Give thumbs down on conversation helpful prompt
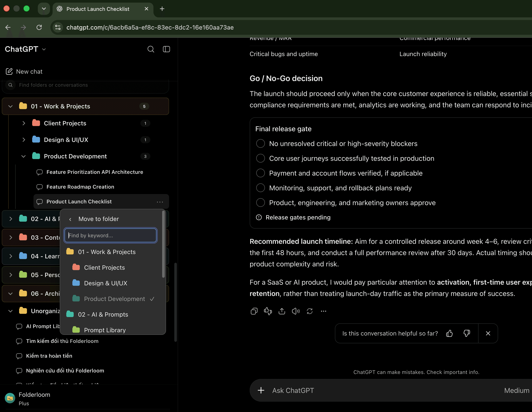 466,333
